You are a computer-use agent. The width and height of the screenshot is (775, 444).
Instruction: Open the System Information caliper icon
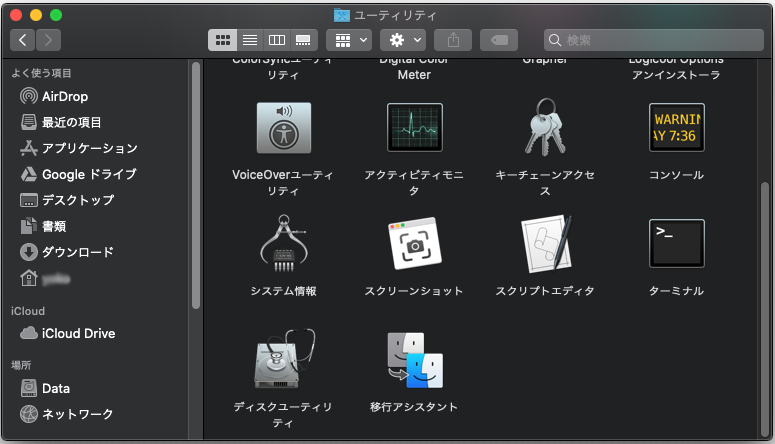click(x=284, y=243)
